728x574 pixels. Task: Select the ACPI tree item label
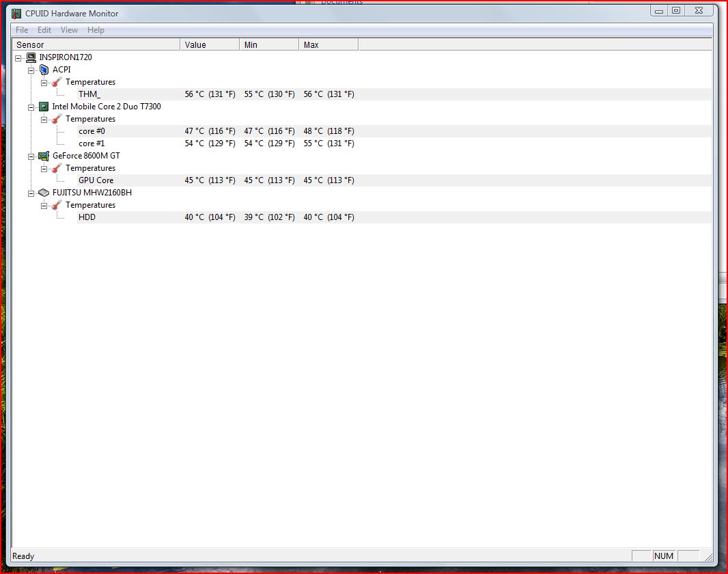[61, 70]
